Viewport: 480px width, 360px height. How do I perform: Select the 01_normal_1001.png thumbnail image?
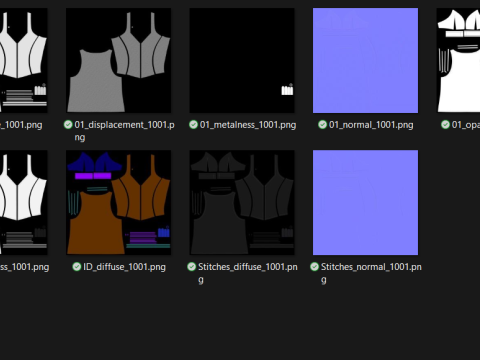click(365, 60)
